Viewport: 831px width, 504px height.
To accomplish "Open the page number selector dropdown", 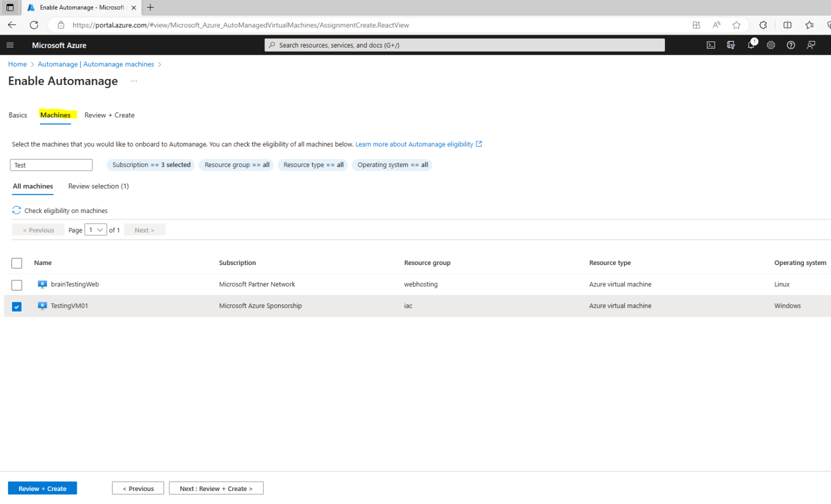I will [x=95, y=229].
